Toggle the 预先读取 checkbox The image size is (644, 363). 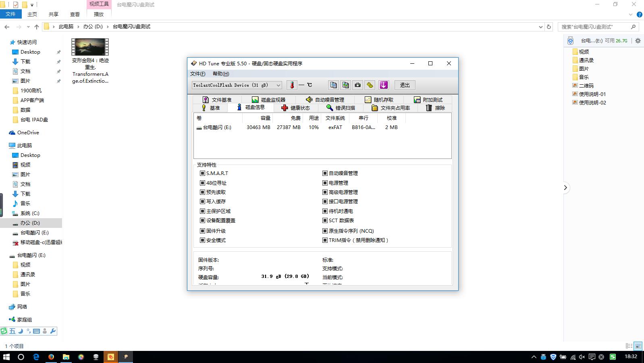pos(203,192)
